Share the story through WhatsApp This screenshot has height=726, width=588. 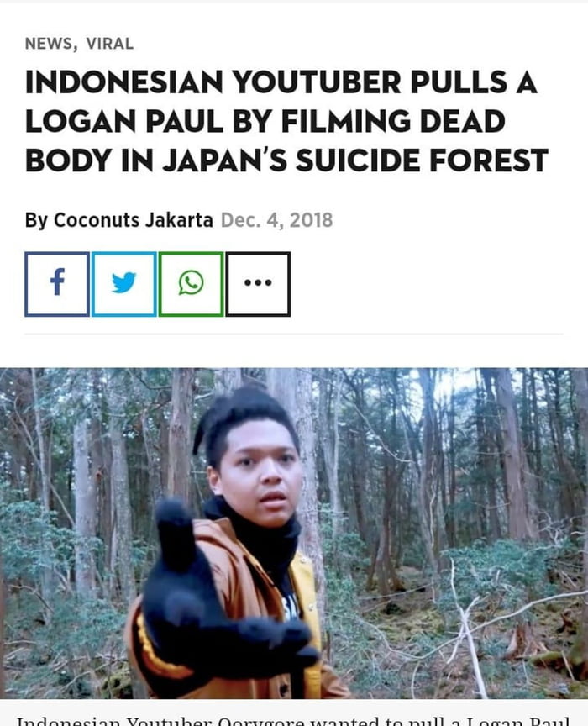pyautogui.click(x=191, y=284)
